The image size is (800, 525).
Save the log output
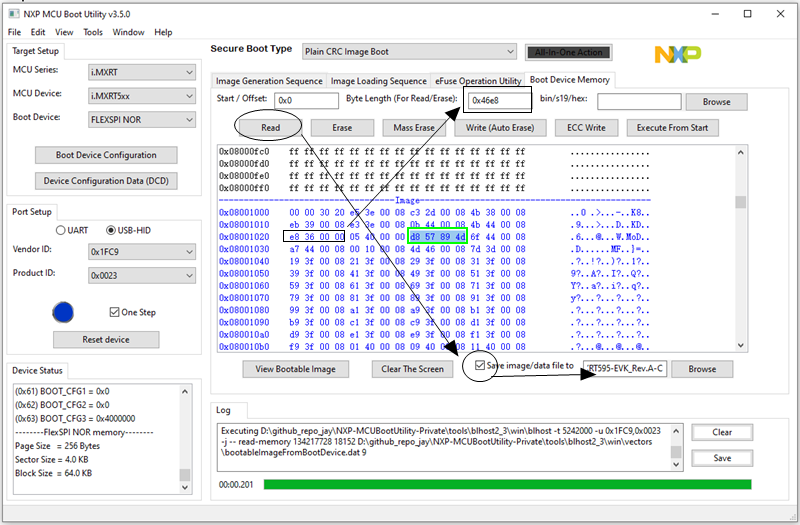722,458
